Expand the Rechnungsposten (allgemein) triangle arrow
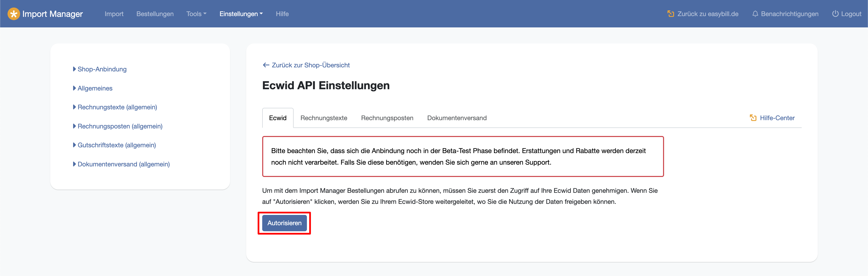Image resolution: width=868 pixels, height=276 pixels. coord(74,126)
